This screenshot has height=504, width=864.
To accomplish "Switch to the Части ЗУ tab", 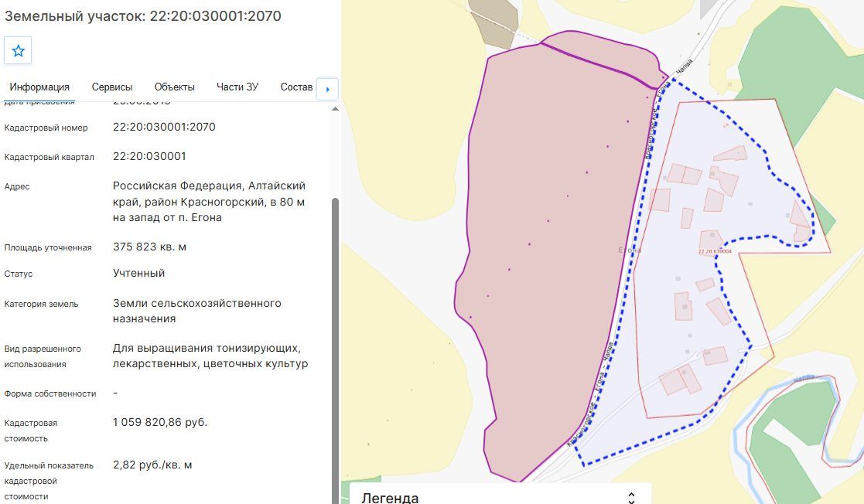I will pyautogui.click(x=237, y=87).
